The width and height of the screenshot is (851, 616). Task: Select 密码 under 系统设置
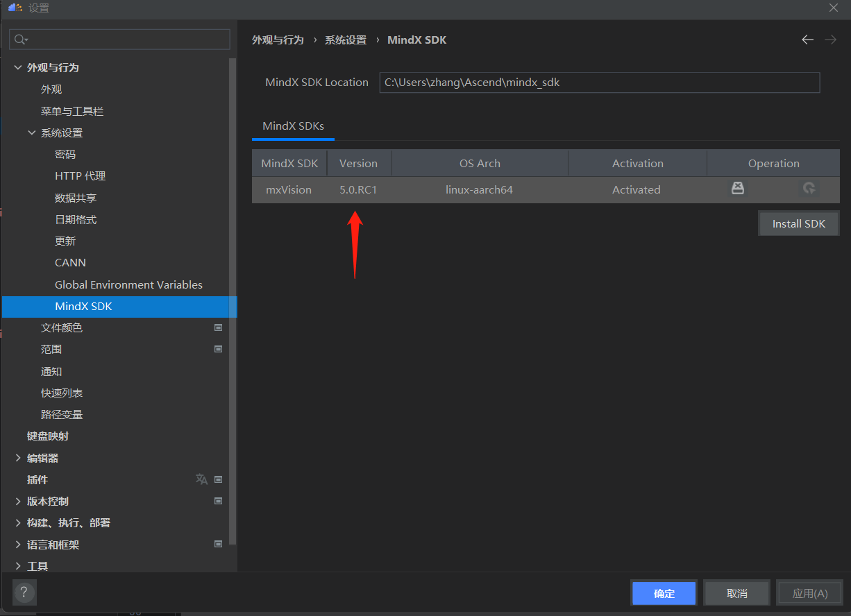(x=65, y=154)
